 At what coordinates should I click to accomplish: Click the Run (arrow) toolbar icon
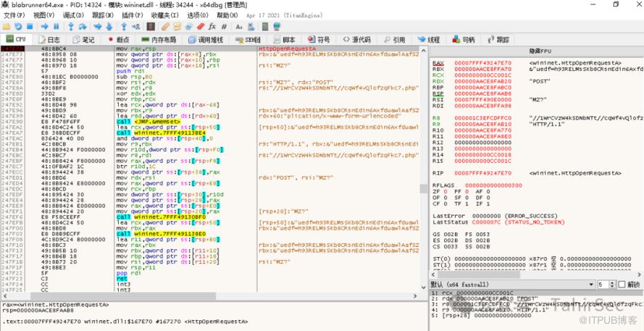pyautogui.click(x=44, y=26)
